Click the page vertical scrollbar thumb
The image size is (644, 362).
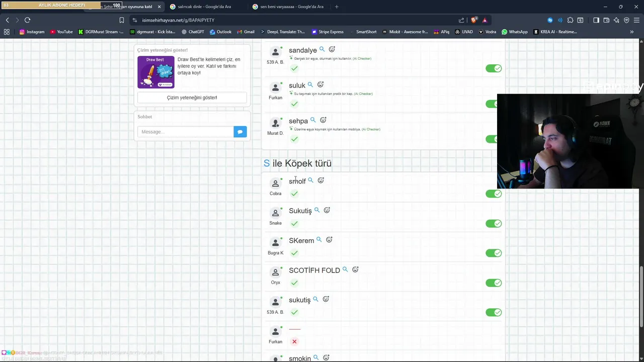point(641,297)
